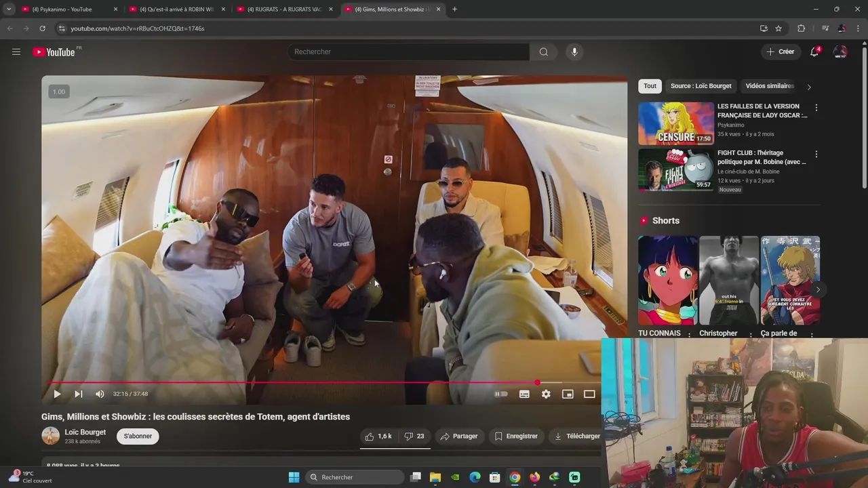Mute the video volume
Viewport: 868px width, 488px height.
click(100, 394)
